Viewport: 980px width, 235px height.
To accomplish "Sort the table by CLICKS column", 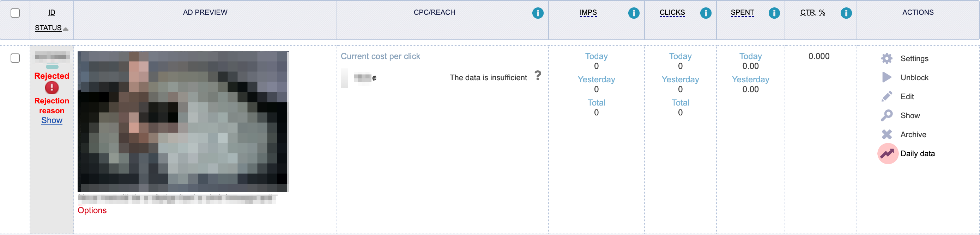I will (x=672, y=13).
